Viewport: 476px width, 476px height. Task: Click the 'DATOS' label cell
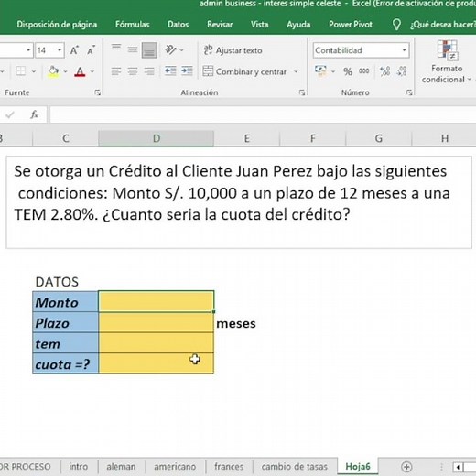click(x=57, y=282)
